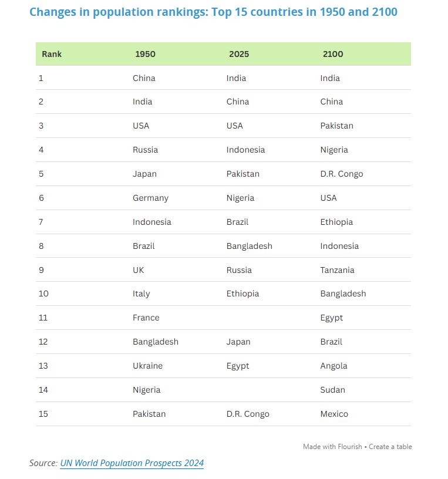
Task: Select the UK cell
Action: tap(138, 270)
